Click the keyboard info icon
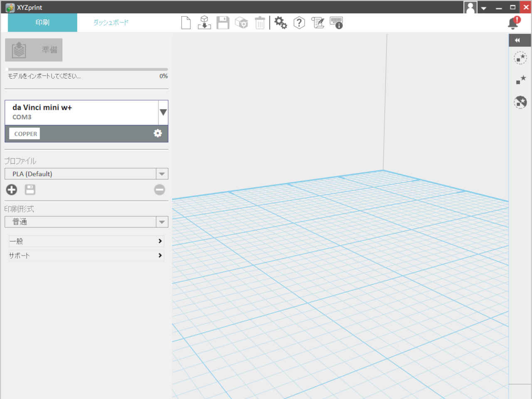 (336, 23)
